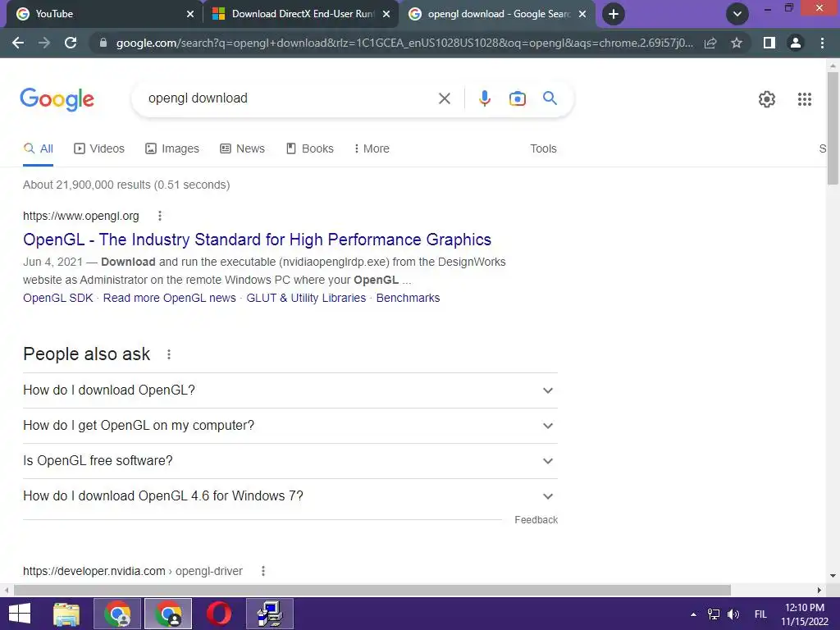840x630 pixels.
Task: Show hidden system tray icons
Action: (693, 614)
